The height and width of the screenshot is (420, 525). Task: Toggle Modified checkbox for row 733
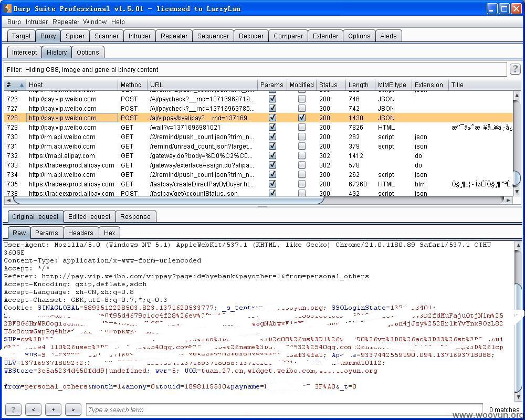coord(302,165)
